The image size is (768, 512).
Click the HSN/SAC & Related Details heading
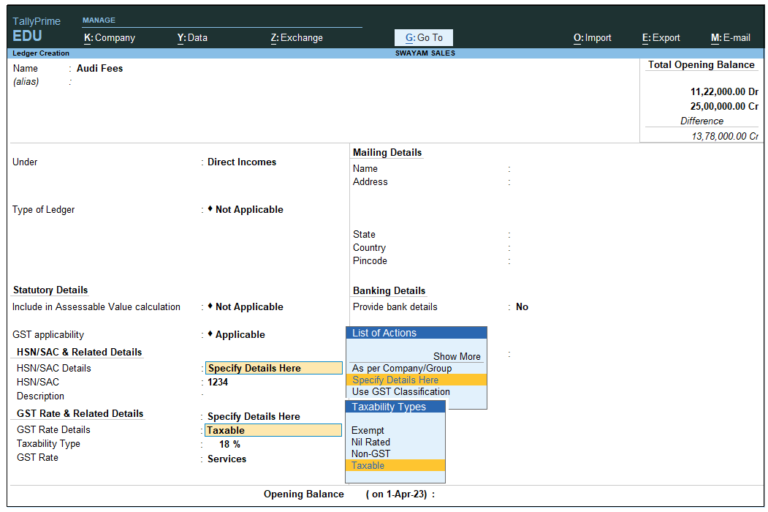coord(79,352)
